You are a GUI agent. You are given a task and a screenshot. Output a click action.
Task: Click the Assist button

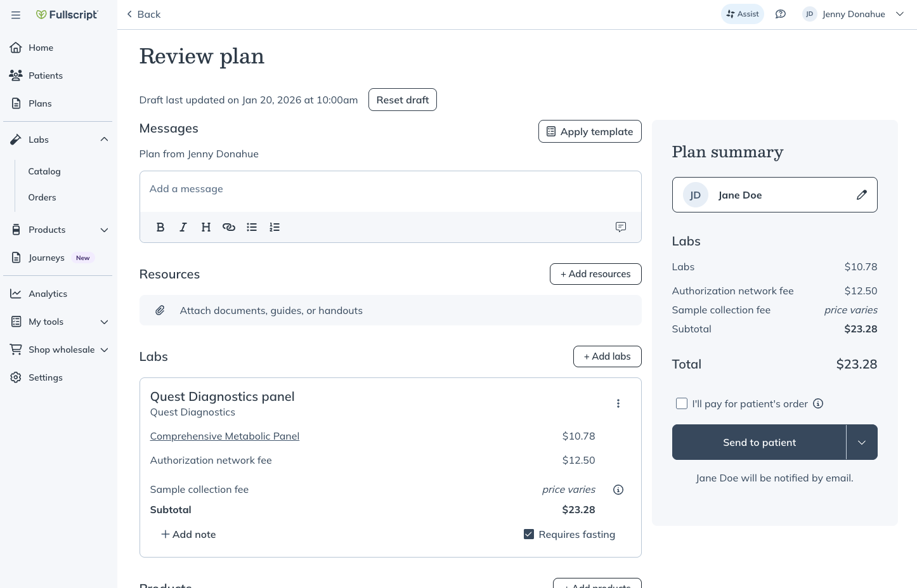coord(743,14)
